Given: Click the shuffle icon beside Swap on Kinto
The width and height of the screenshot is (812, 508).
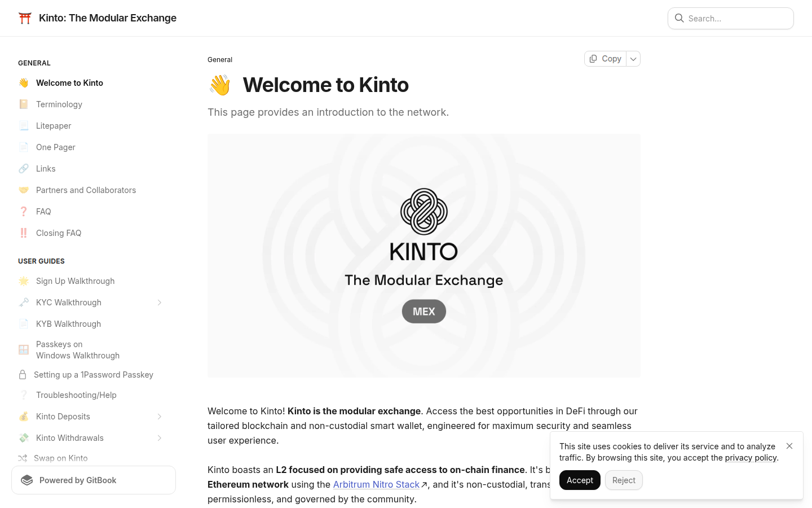Looking at the screenshot, I should point(23,458).
